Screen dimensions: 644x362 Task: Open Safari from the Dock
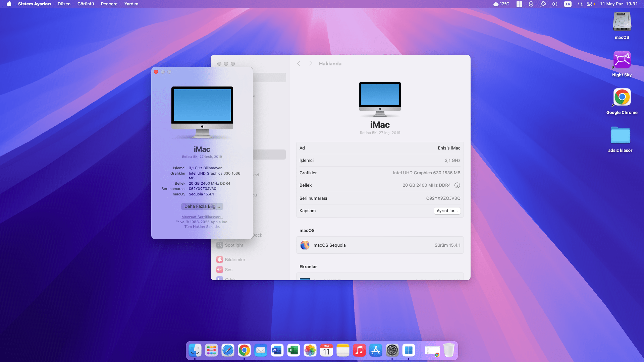click(228, 351)
